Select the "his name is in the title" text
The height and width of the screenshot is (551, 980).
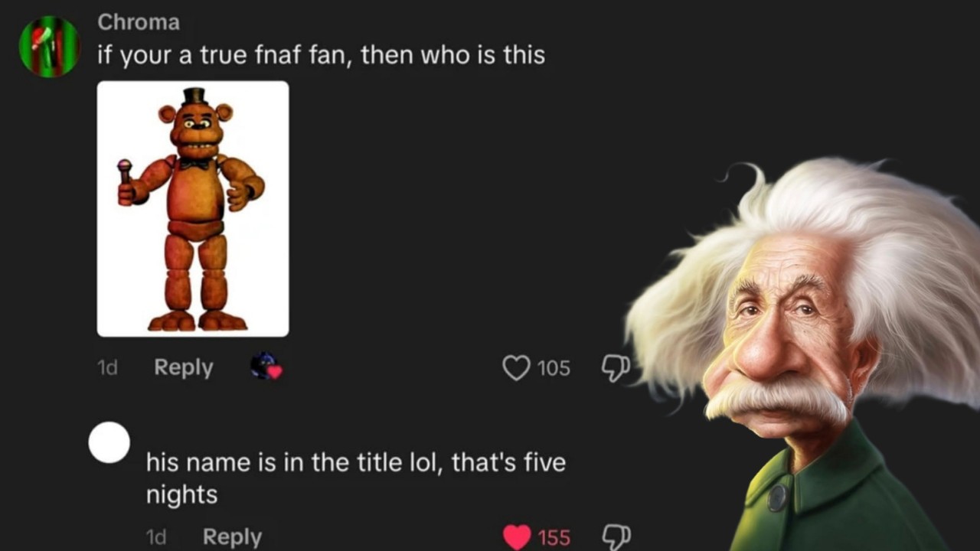tap(355, 463)
